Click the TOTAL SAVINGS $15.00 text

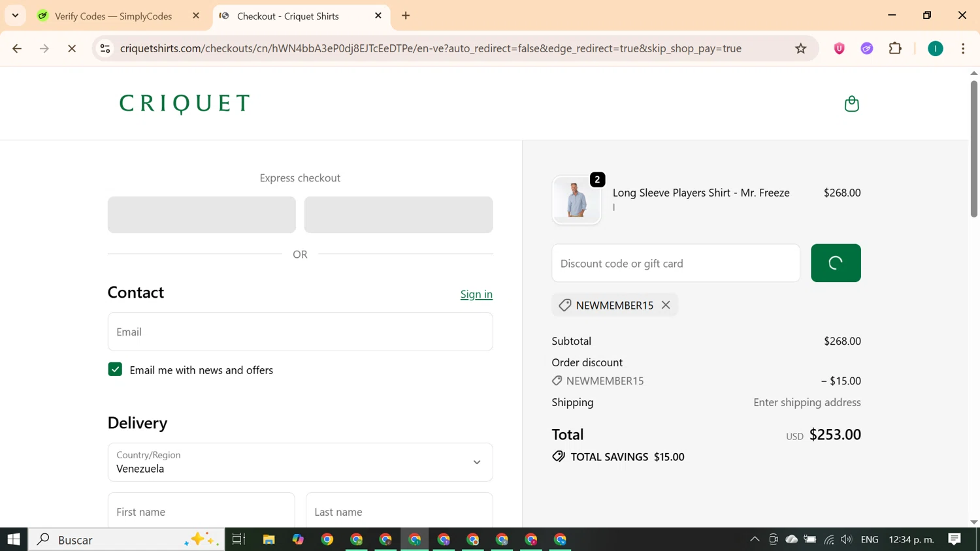pos(627,456)
